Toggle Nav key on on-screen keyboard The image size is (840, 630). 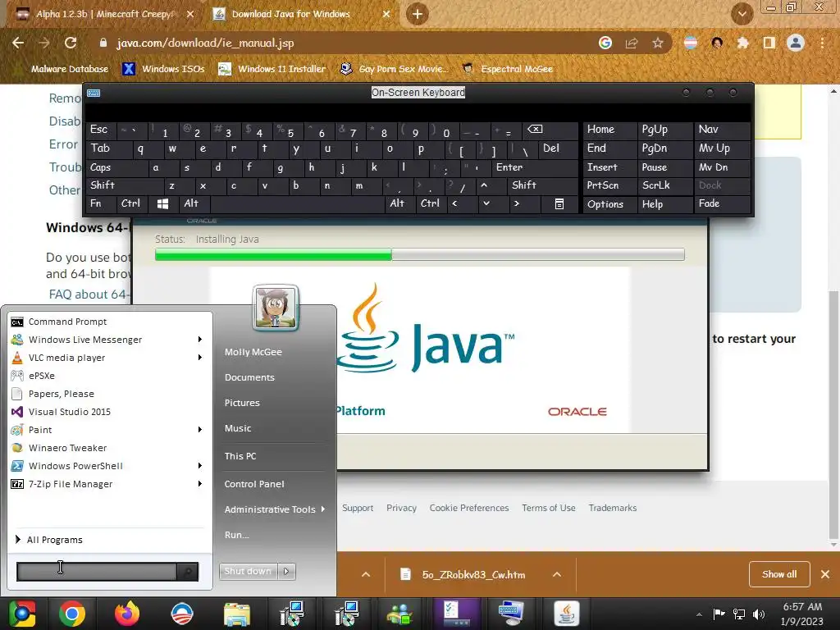click(x=721, y=130)
